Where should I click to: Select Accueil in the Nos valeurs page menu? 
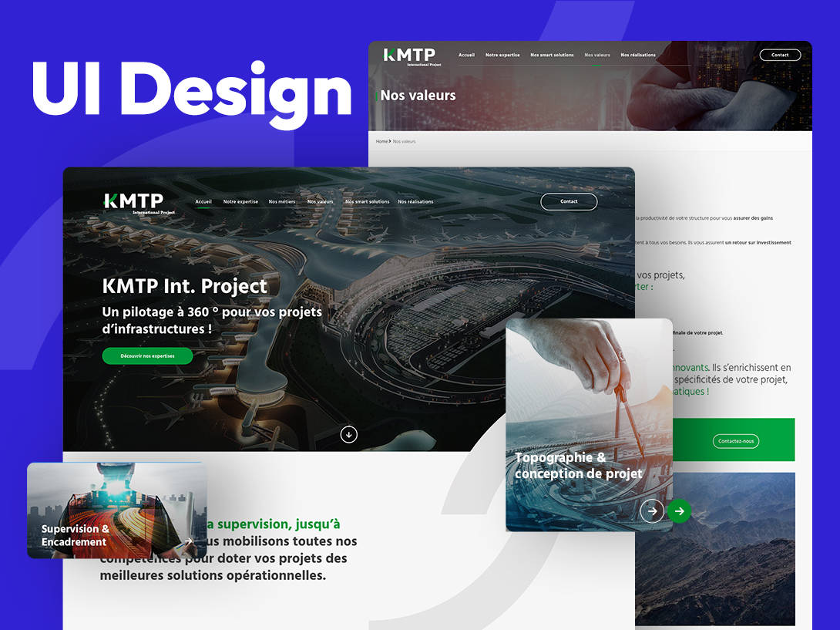tap(466, 55)
